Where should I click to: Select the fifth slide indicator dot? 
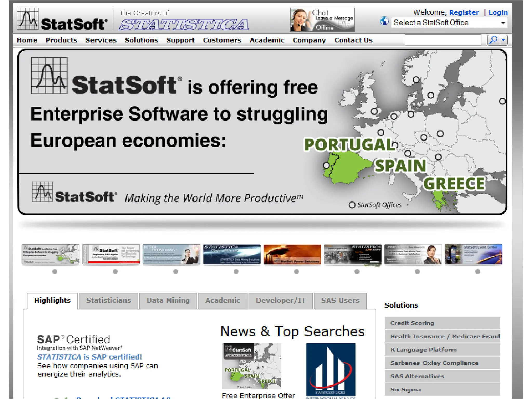296,271
